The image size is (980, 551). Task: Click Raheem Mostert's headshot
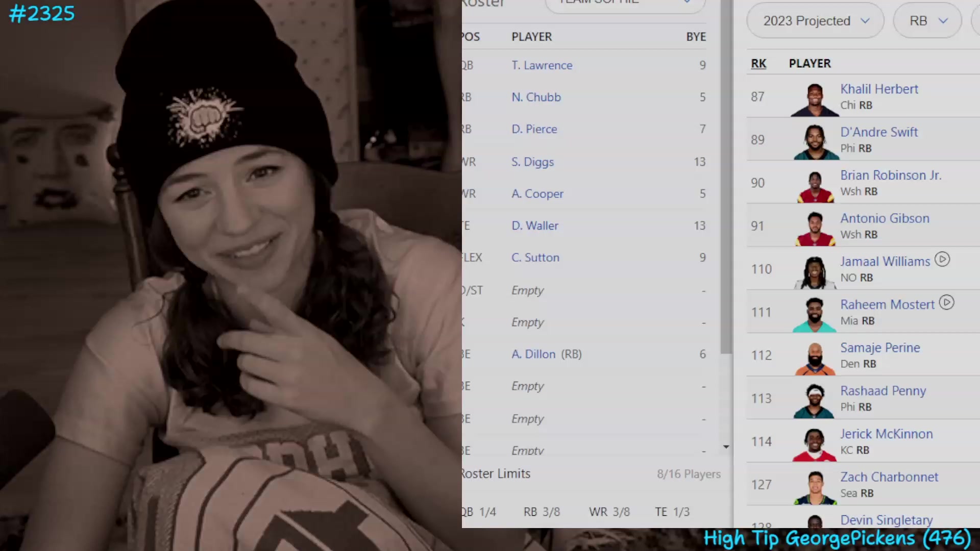click(x=815, y=315)
